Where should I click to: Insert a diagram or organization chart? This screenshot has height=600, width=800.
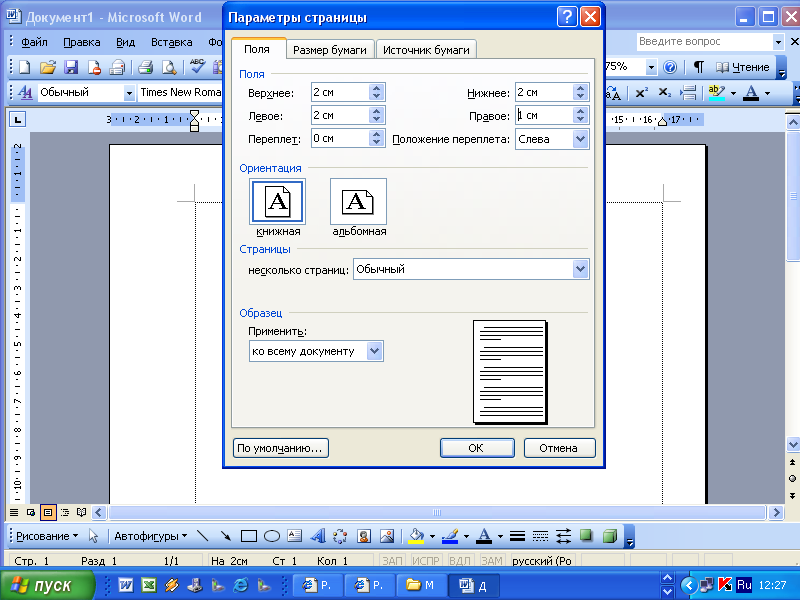(340, 536)
